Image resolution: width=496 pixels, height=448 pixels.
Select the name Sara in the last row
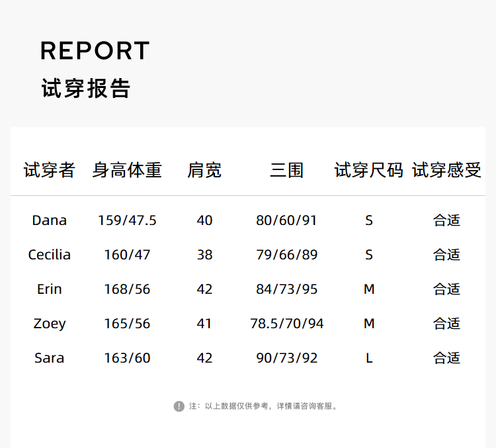pos(50,358)
